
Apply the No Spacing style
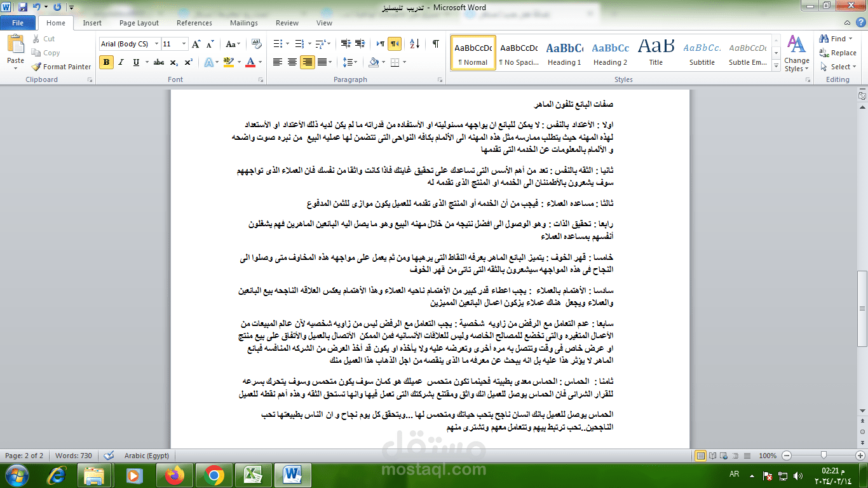pyautogui.click(x=519, y=53)
